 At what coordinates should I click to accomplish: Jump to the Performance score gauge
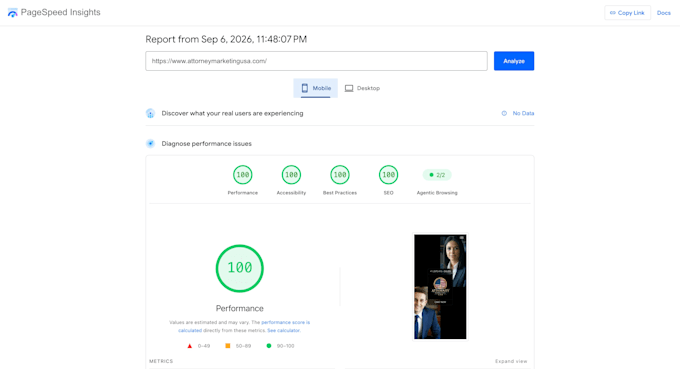coord(242,175)
